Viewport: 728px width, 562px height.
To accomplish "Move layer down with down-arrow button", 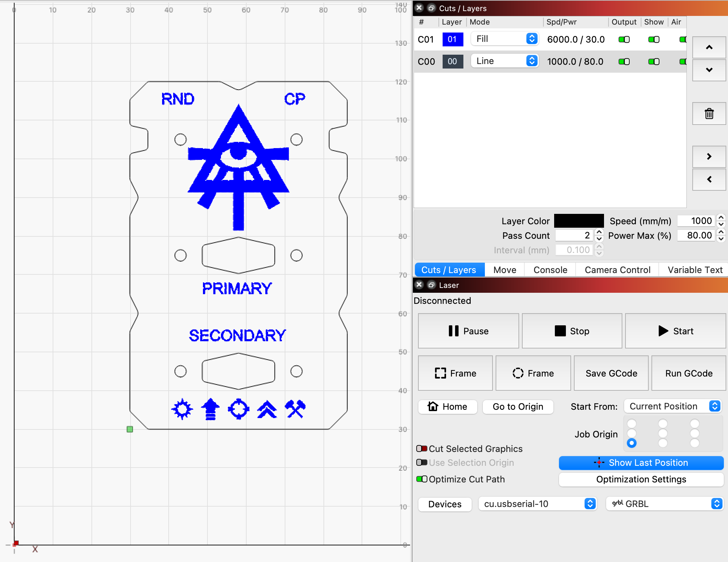I will click(709, 70).
